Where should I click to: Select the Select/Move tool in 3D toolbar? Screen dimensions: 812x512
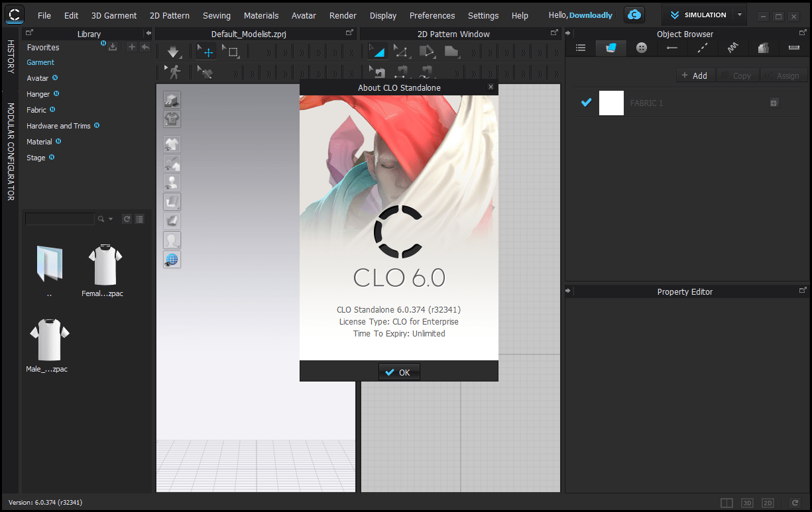(x=207, y=52)
